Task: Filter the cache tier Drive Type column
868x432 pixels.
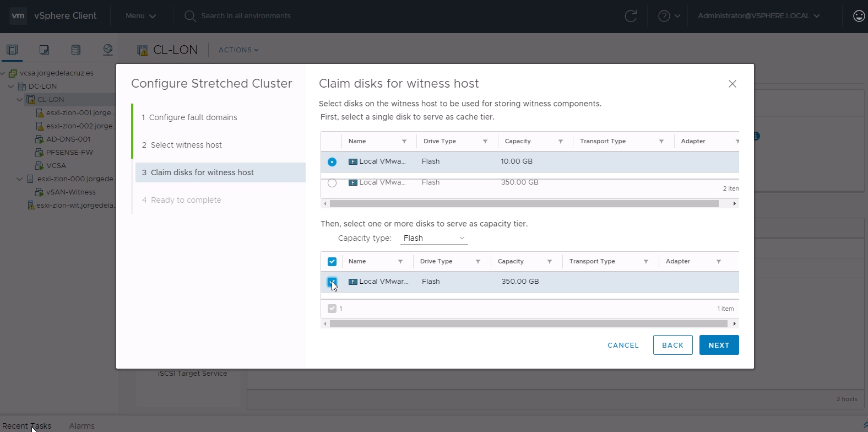Action: [485, 142]
